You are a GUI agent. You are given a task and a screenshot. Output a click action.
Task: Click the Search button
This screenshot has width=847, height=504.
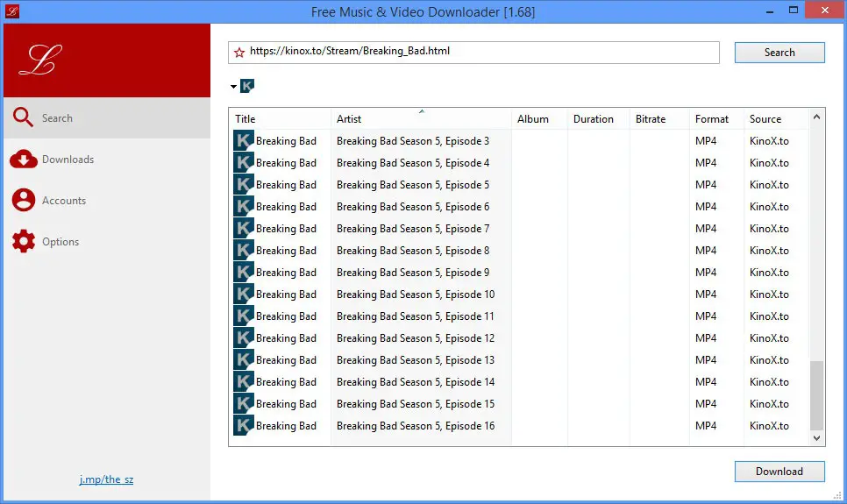[x=779, y=53]
